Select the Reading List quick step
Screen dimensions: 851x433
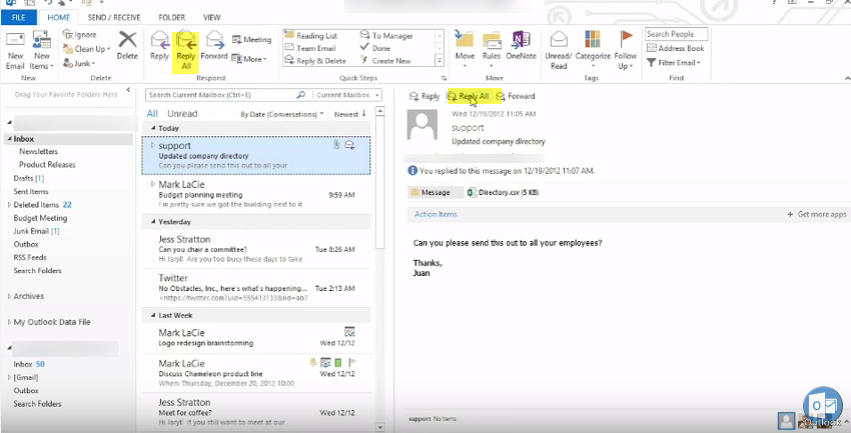[x=310, y=36]
